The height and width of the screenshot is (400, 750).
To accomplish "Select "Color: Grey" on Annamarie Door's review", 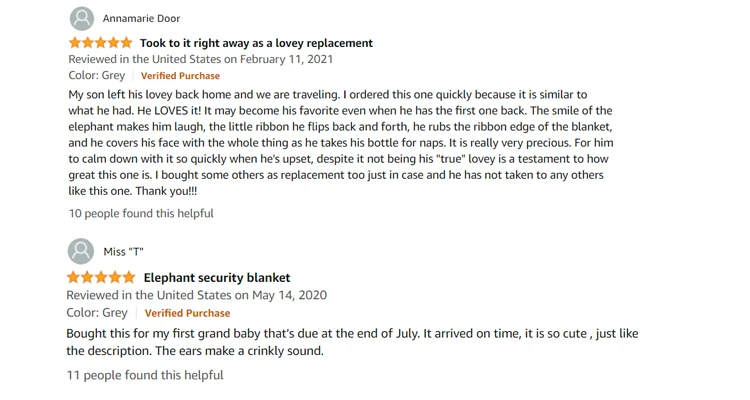I will tap(97, 76).
